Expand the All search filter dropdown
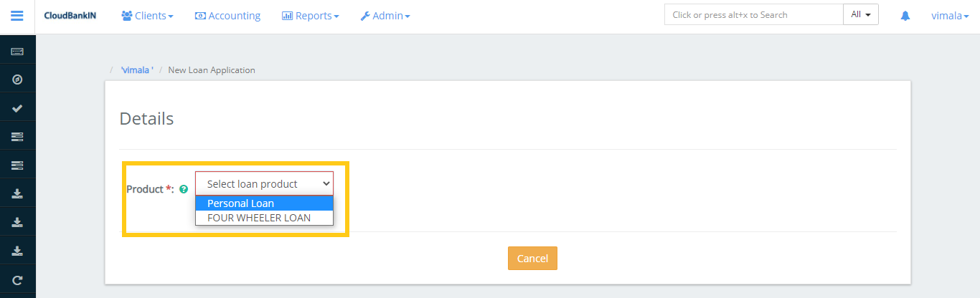This screenshot has height=298, width=980. pos(860,14)
